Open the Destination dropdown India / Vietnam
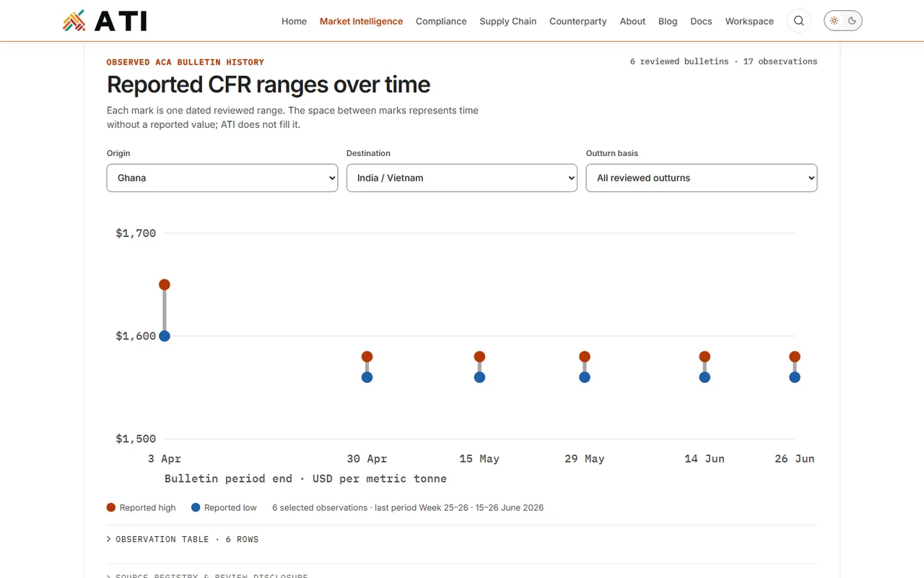 tap(462, 178)
